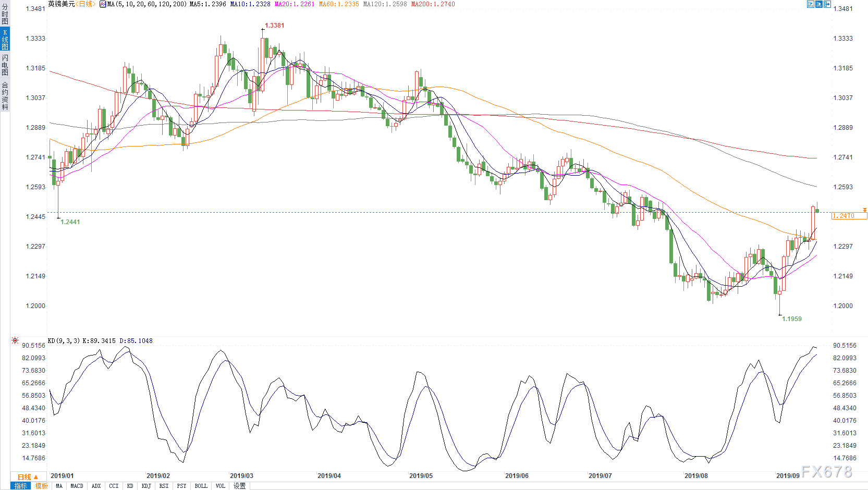Click the K:89.3415 value
Viewport: 868px width, 490px height.
coord(99,341)
